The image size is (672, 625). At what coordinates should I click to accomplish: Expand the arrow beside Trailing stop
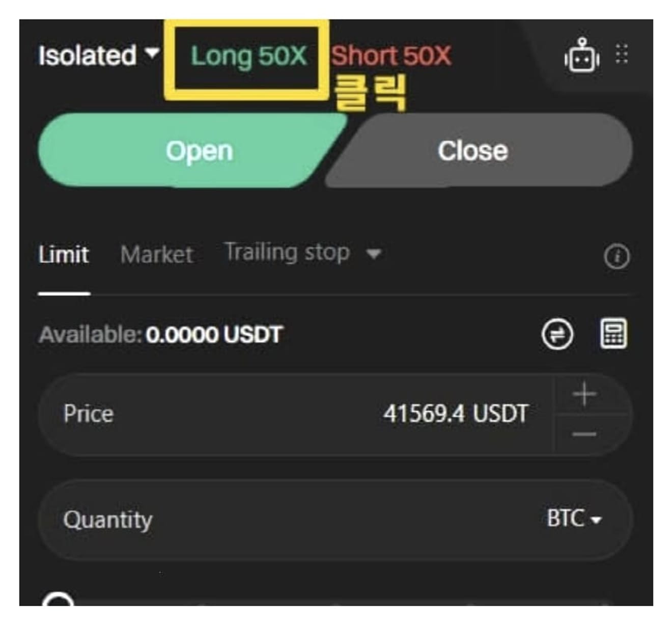coord(374,253)
